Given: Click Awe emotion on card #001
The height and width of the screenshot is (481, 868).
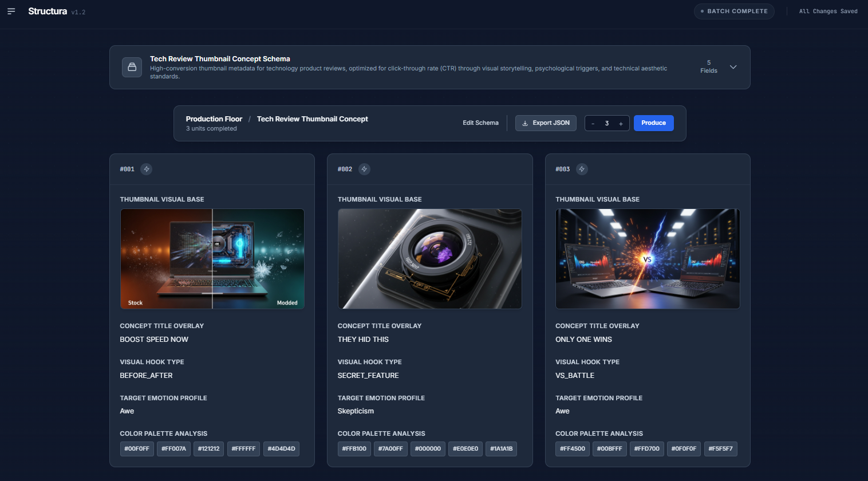Looking at the screenshot, I should pos(127,411).
